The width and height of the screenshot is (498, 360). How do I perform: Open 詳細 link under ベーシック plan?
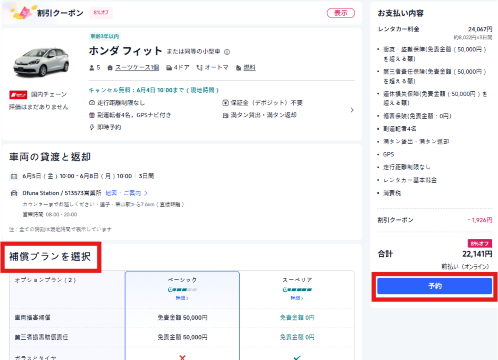[x=182, y=298]
